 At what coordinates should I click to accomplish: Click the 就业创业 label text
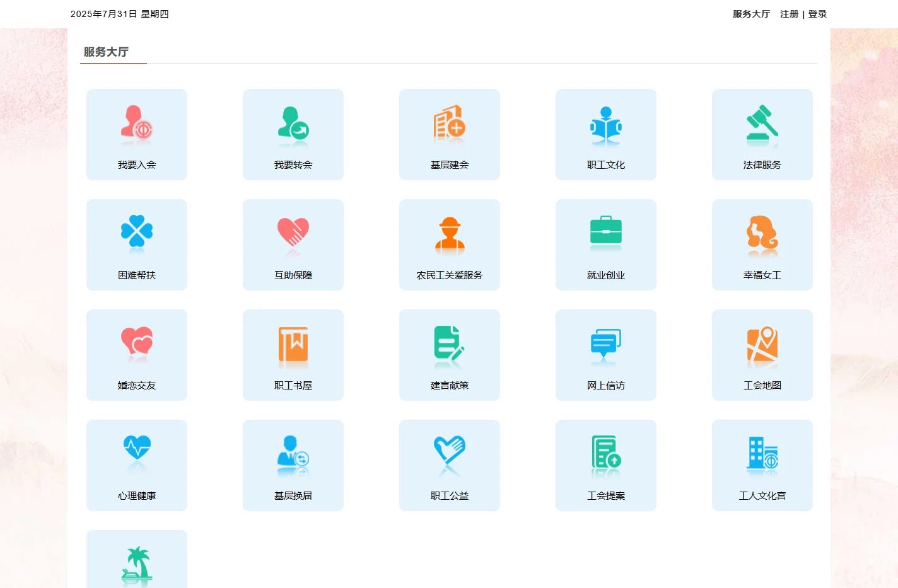[606, 275]
